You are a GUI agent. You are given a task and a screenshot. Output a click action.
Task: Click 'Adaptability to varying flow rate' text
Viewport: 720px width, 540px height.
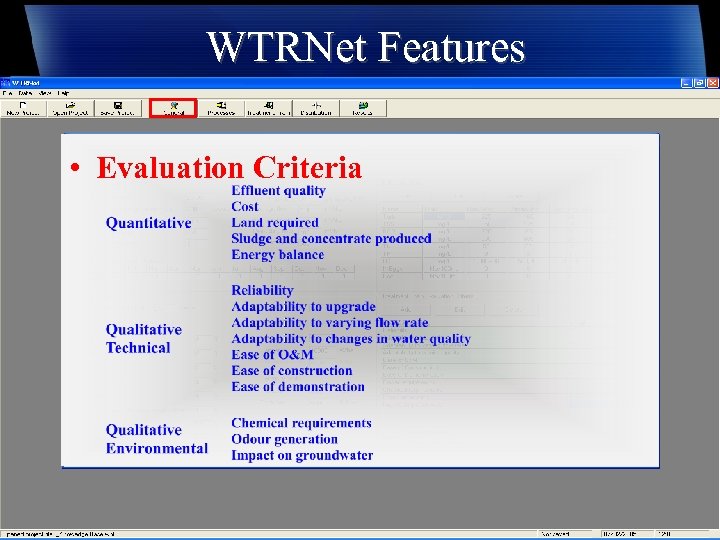[x=330, y=323]
